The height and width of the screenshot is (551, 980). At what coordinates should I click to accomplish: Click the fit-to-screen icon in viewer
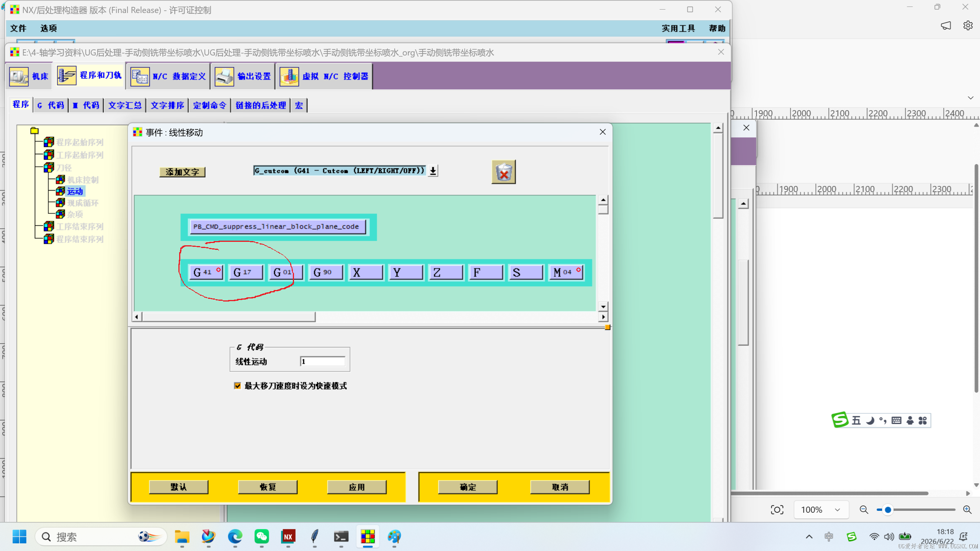point(777,510)
